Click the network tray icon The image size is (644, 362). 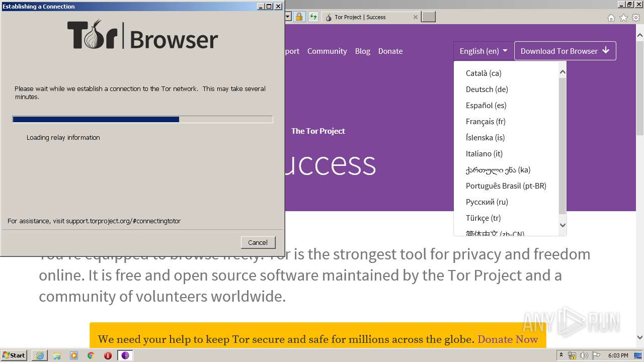(x=572, y=355)
